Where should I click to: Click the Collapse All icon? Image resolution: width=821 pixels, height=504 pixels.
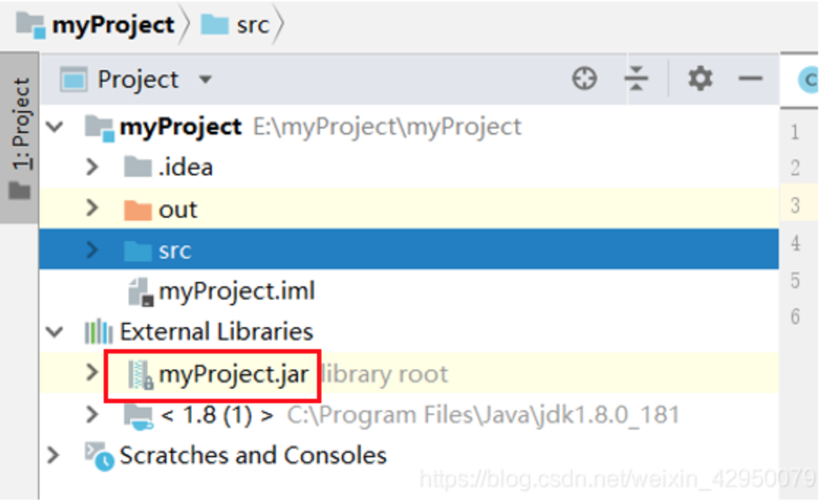pyautogui.click(x=637, y=79)
